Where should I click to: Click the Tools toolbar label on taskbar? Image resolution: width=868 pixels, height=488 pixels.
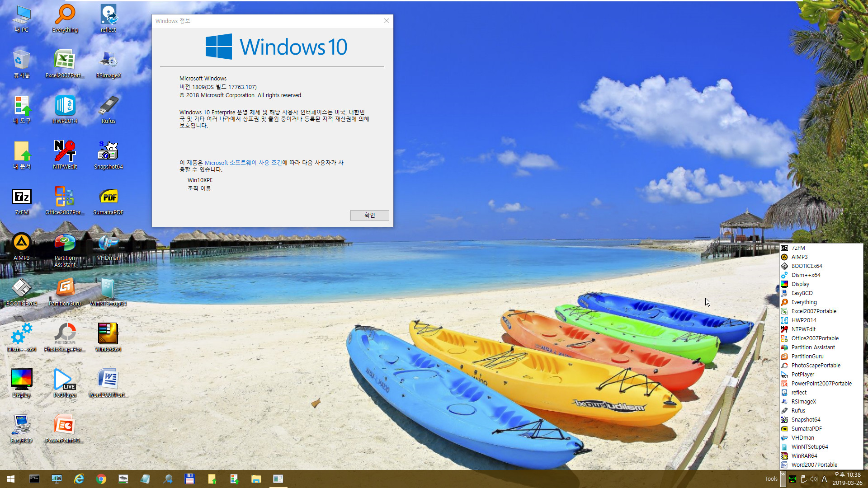tap(771, 479)
